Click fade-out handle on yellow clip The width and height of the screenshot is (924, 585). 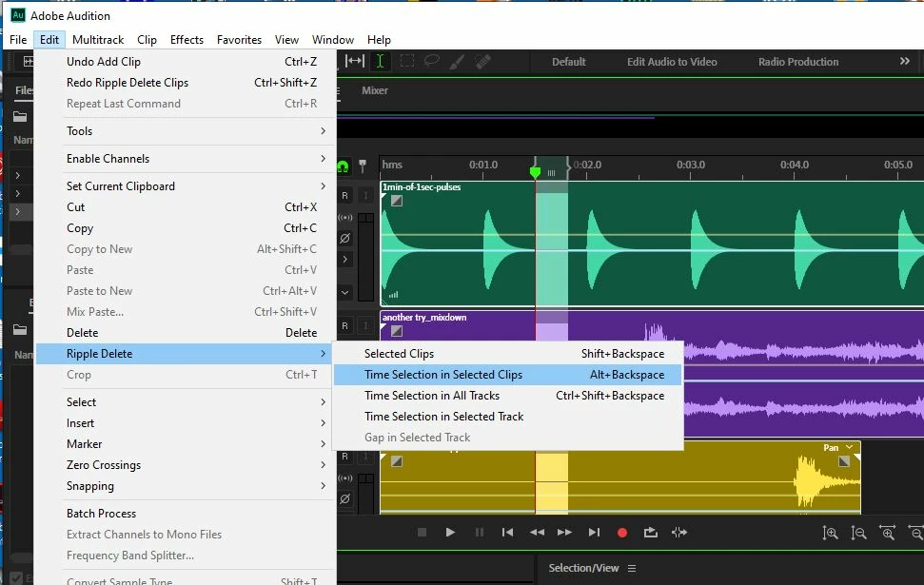(844, 461)
